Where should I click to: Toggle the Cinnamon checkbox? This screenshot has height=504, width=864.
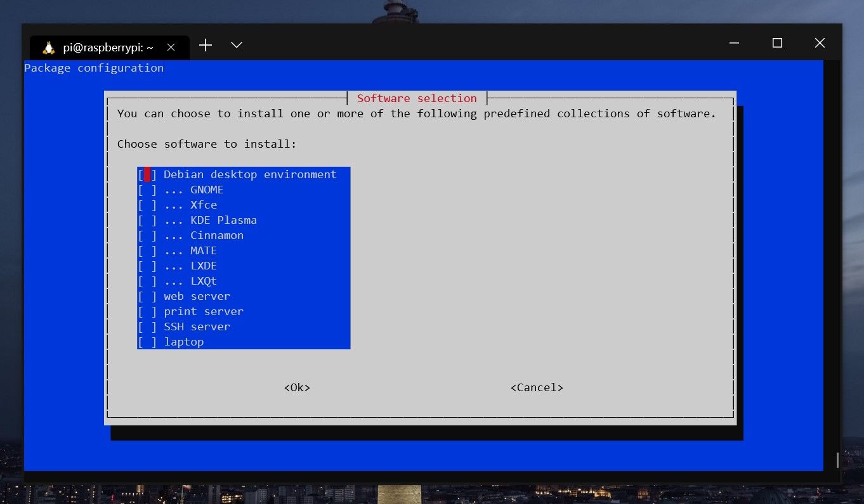147,235
